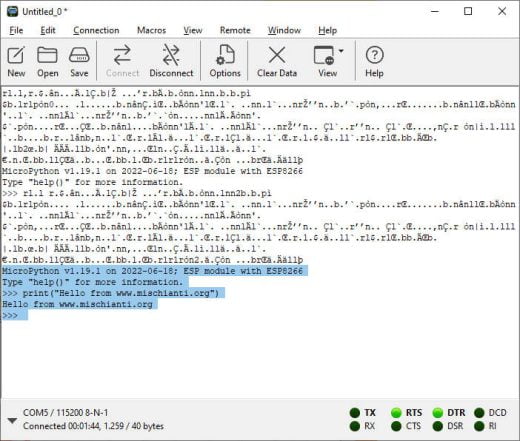This screenshot has height=441, width=520.
Task: Disconnect from the serial port
Action: [x=171, y=55]
